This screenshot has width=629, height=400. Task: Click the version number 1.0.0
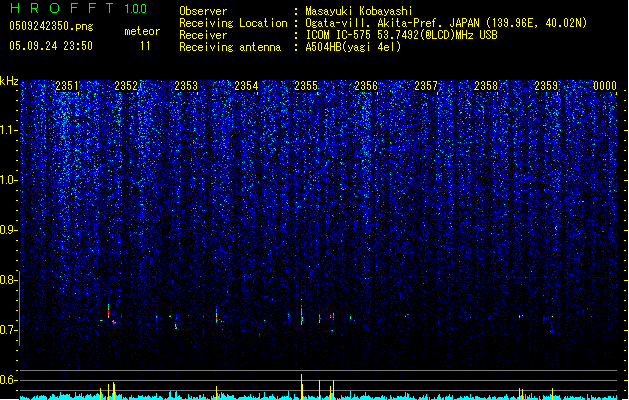(x=136, y=9)
